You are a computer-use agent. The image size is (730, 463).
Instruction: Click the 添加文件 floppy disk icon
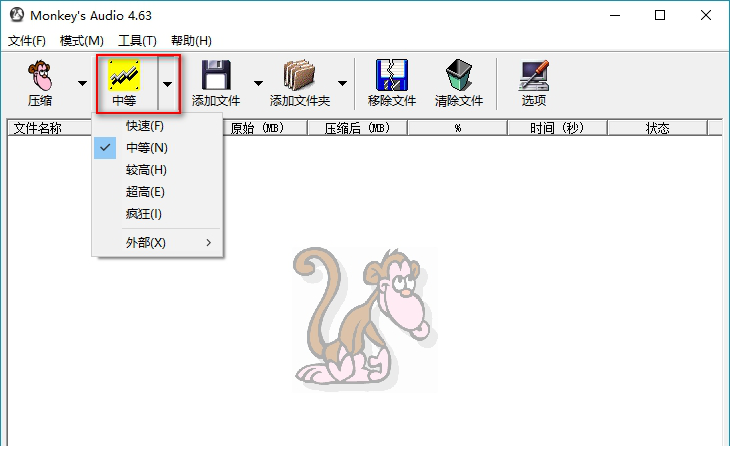(217, 77)
